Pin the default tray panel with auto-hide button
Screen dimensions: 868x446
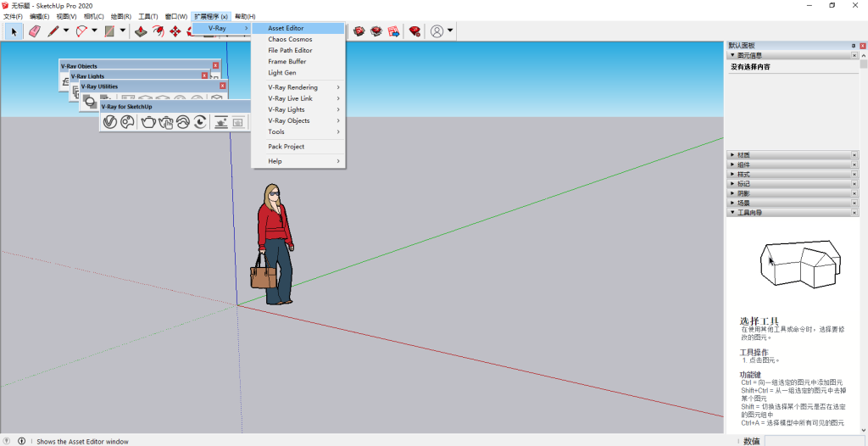tap(853, 45)
